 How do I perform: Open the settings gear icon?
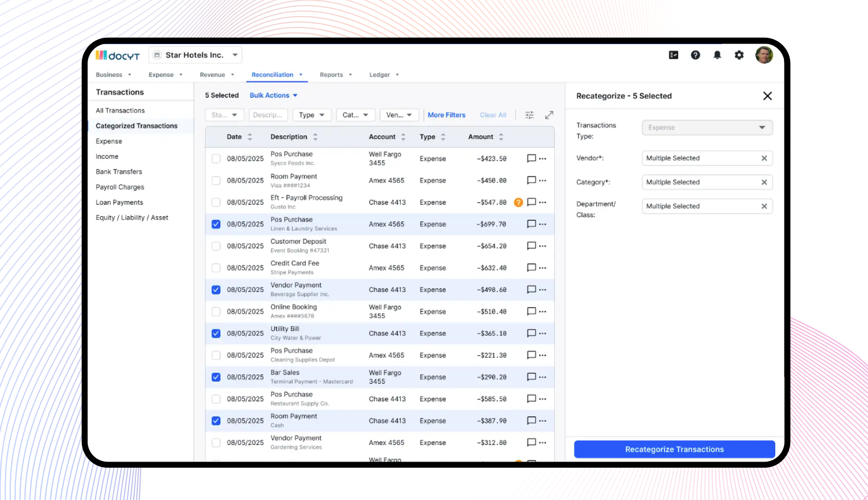click(739, 55)
